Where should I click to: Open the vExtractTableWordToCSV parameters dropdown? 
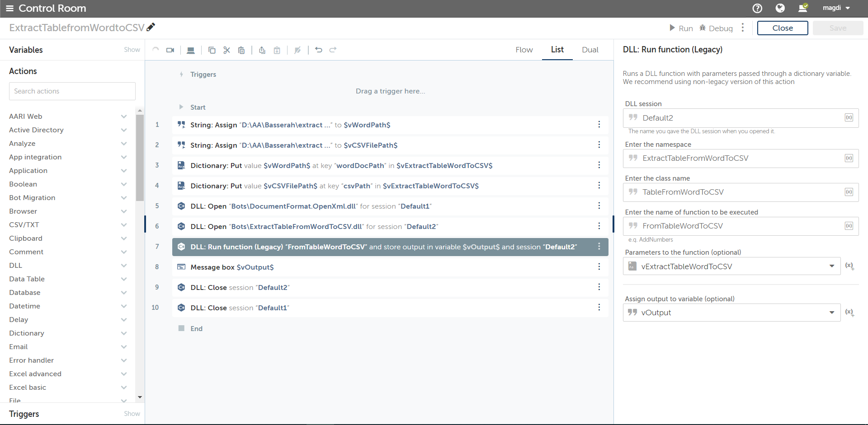831,266
